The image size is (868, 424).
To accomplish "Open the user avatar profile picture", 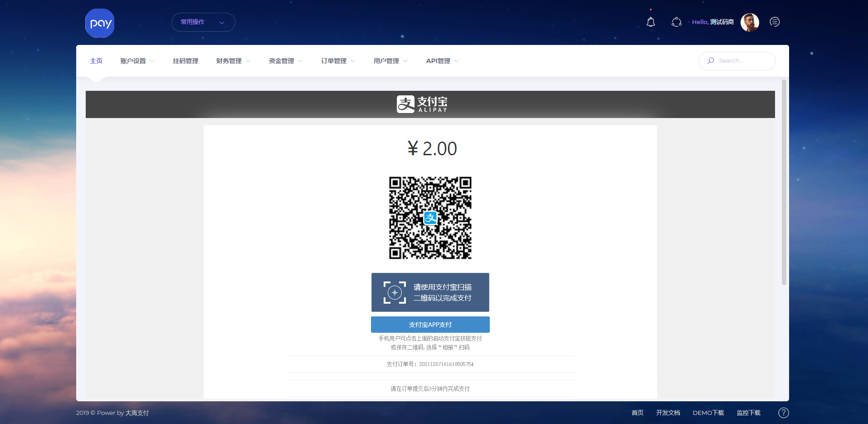I will 750,22.
